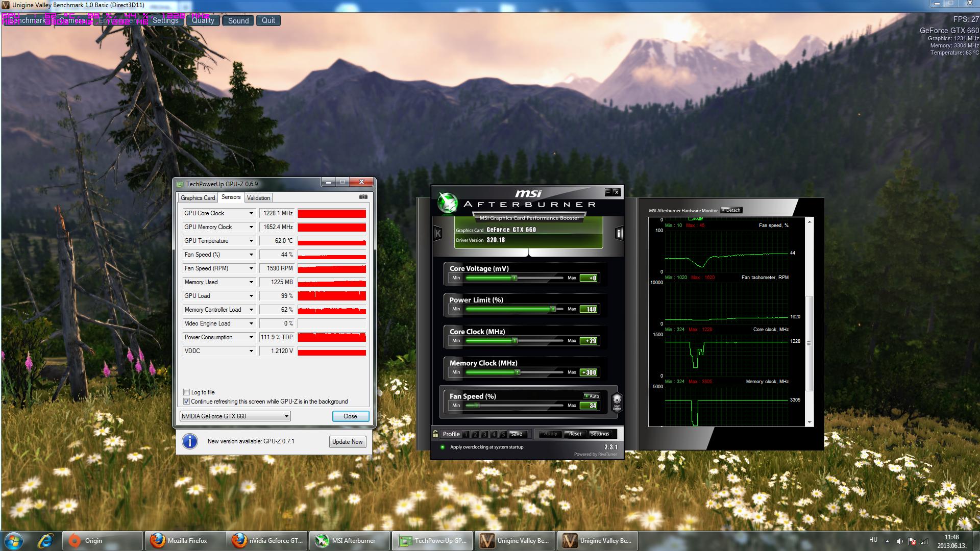Image resolution: width=980 pixels, height=551 pixels.
Task: Toggle the Afterburner profile lock icon
Action: pyautogui.click(x=435, y=434)
